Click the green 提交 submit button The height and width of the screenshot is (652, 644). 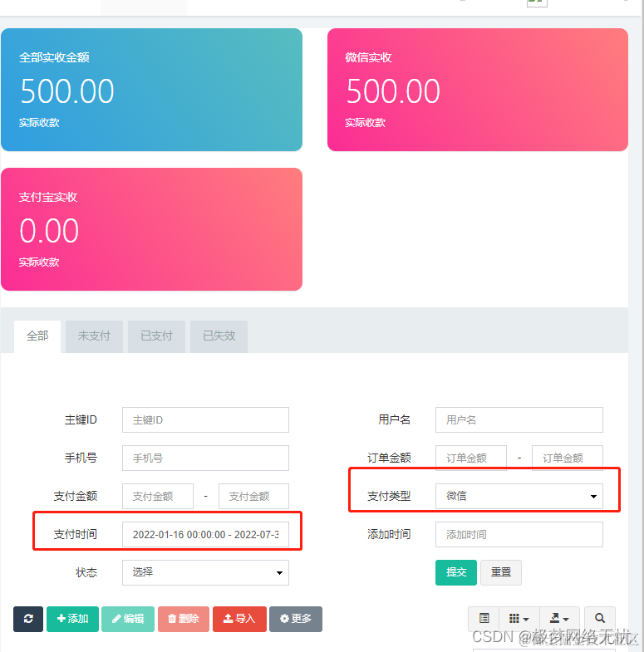click(x=456, y=572)
